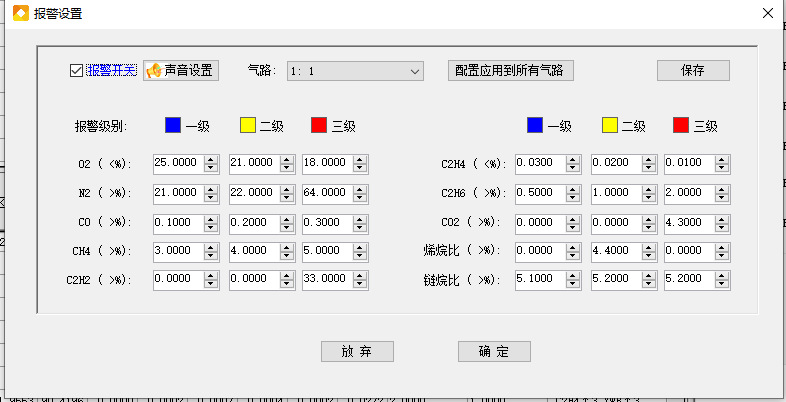Pick the left red 三级 color swatch
The width and height of the screenshot is (786, 402).
319,125
